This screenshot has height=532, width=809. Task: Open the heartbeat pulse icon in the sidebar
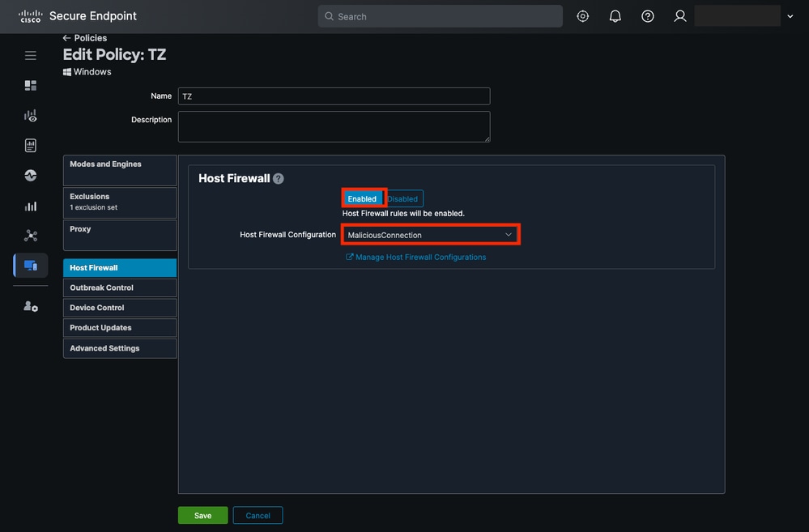click(x=31, y=176)
